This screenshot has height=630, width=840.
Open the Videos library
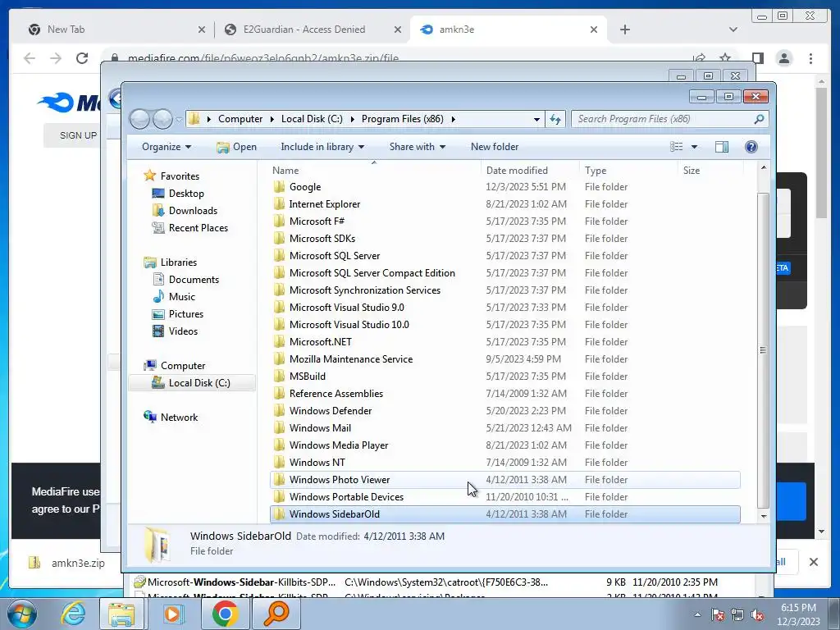click(183, 331)
